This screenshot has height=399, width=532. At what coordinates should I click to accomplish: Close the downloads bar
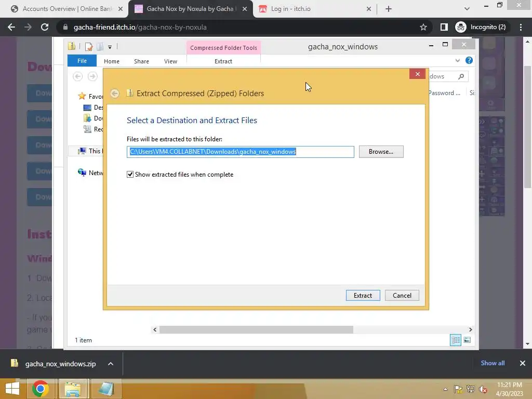(x=523, y=363)
